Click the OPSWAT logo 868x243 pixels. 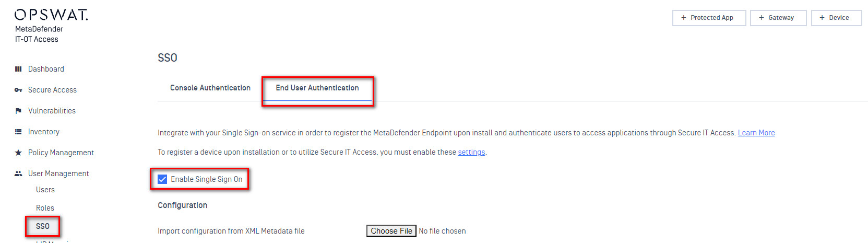(x=51, y=15)
